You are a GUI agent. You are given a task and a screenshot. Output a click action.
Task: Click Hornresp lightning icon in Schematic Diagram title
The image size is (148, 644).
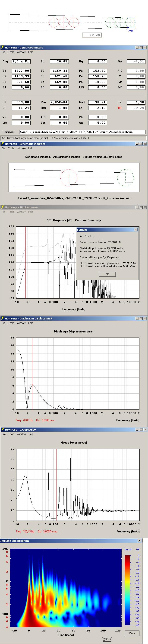[x=3, y=144]
